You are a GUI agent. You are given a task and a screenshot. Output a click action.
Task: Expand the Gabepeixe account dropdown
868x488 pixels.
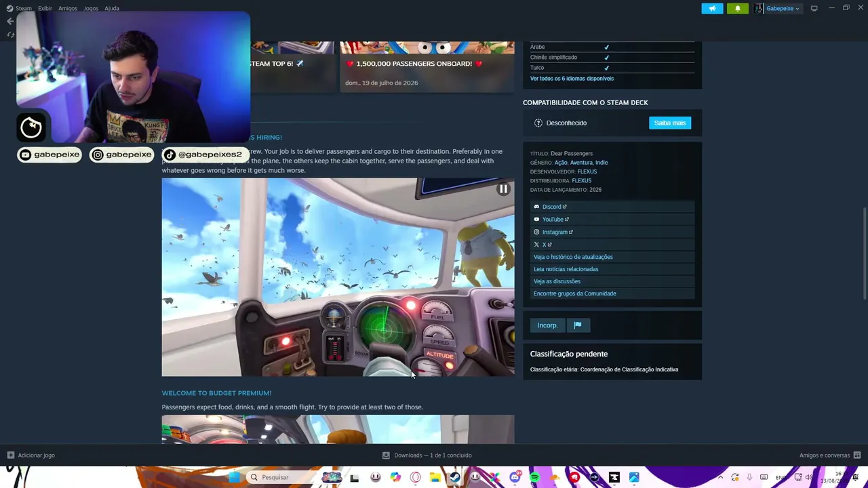(x=783, y=8)
